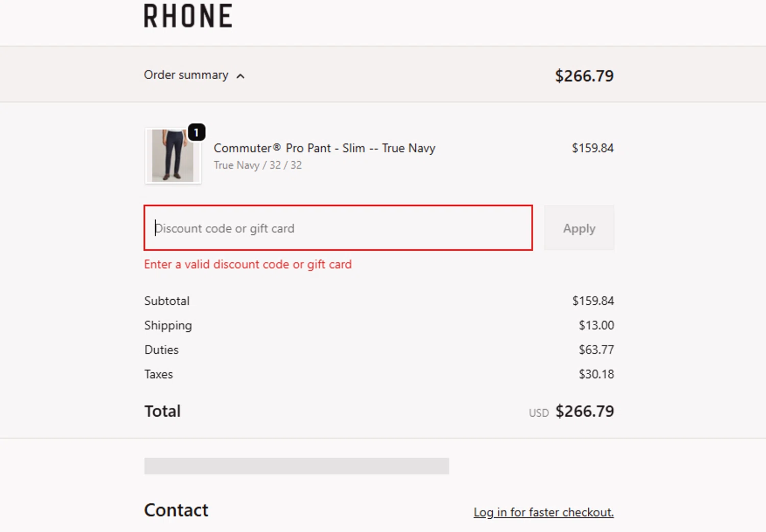Click the quantity badge on the pant image

197,132
